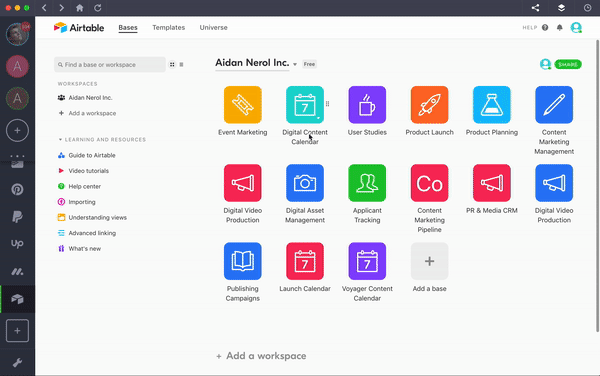Focus the Find a base or workspace field

point(110,65)
